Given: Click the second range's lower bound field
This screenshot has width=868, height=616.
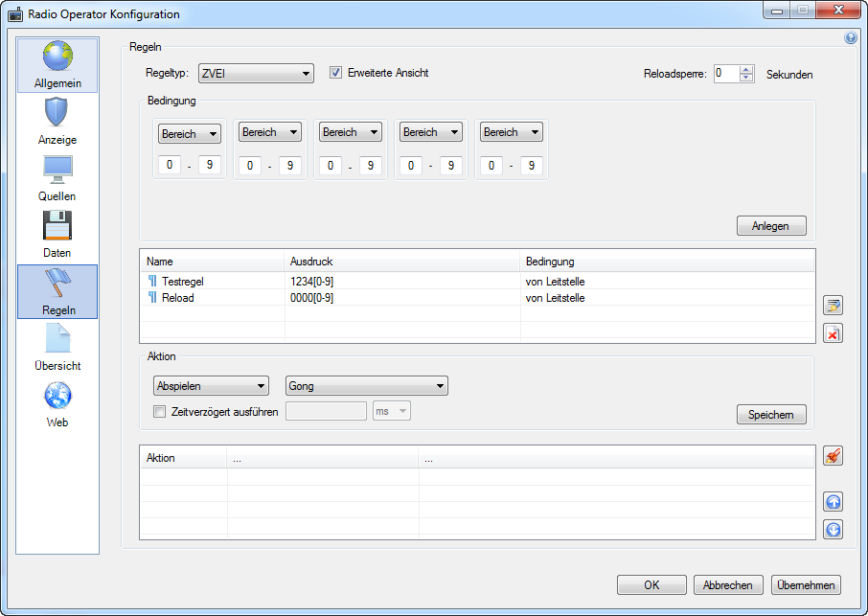Looking at the screenshot, I should tap(250, 166).
